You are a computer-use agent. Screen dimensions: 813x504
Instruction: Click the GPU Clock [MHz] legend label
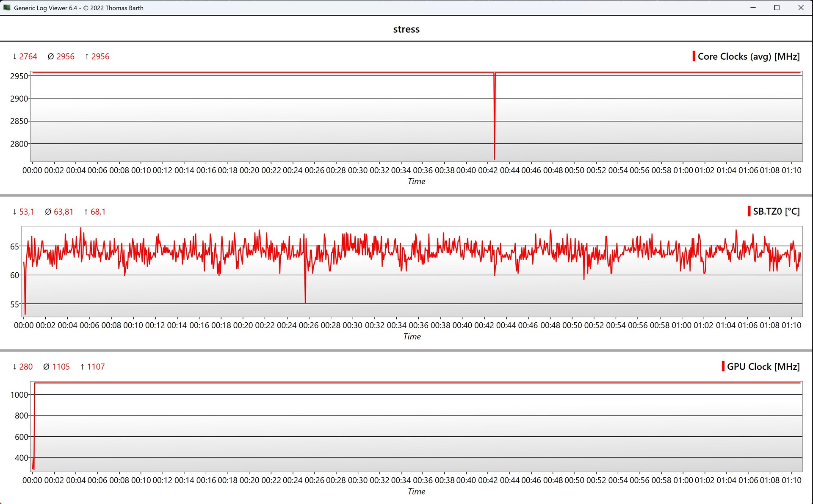(x=763, y=366)
